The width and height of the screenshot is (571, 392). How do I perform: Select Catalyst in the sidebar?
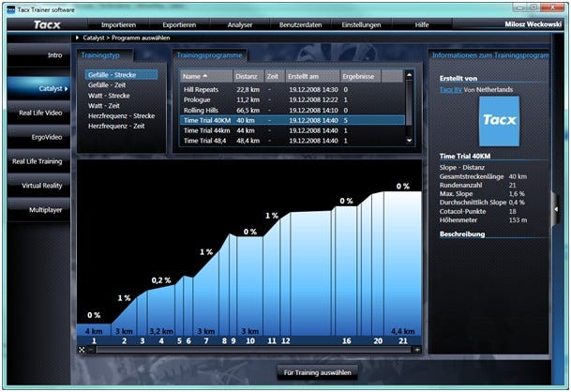tap(38, 88)
